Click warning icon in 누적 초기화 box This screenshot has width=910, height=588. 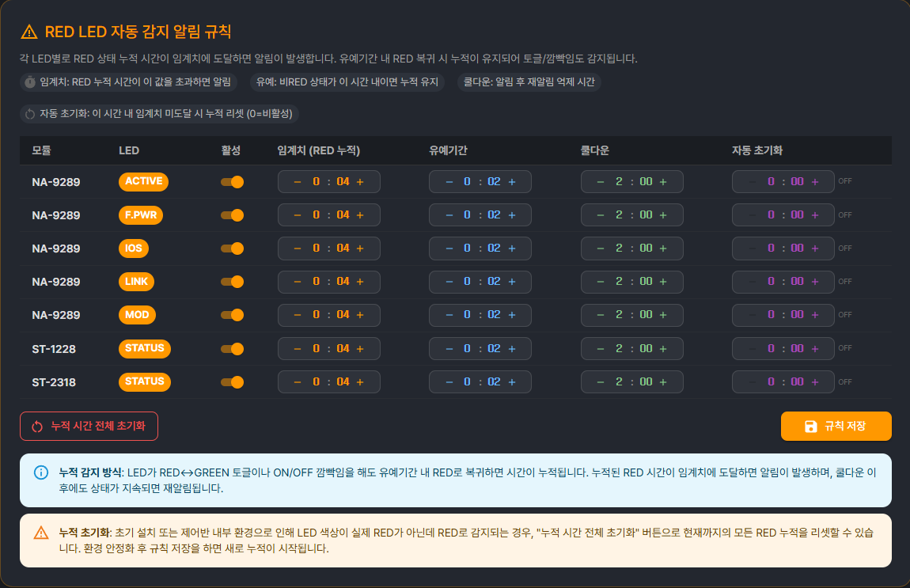41,533
